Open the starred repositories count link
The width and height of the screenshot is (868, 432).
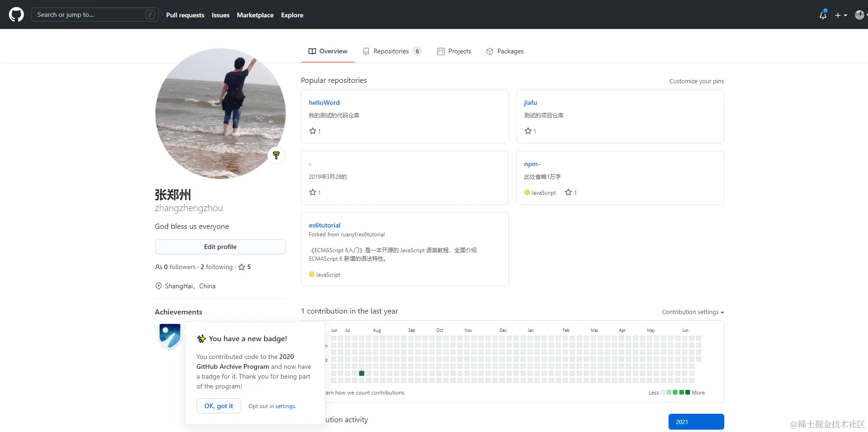click(x=244, y=267)
